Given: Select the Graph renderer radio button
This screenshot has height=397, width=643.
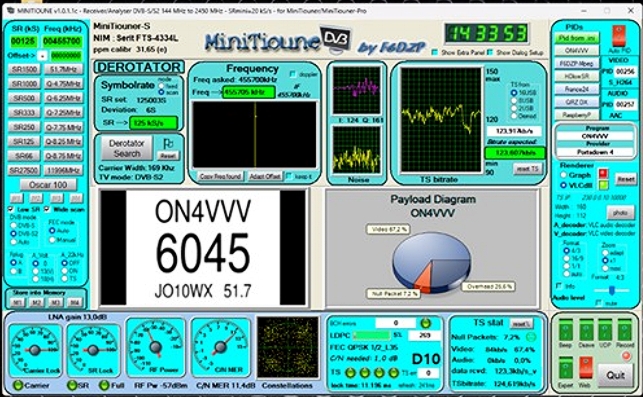Looking at the screenshot, I should click(x=563, y=175).
